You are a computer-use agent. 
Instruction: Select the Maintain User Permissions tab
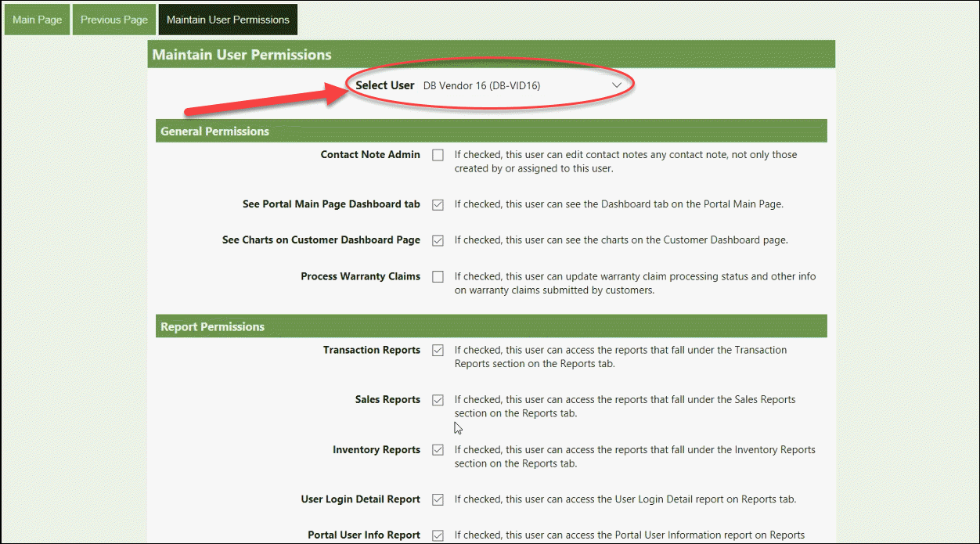(228, 20)
